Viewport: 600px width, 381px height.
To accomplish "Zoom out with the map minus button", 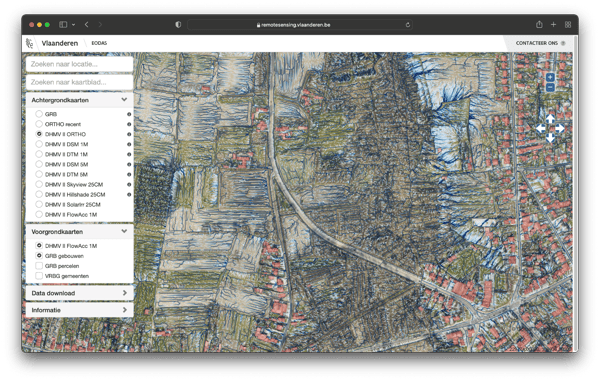I will [x=550, y=87].
